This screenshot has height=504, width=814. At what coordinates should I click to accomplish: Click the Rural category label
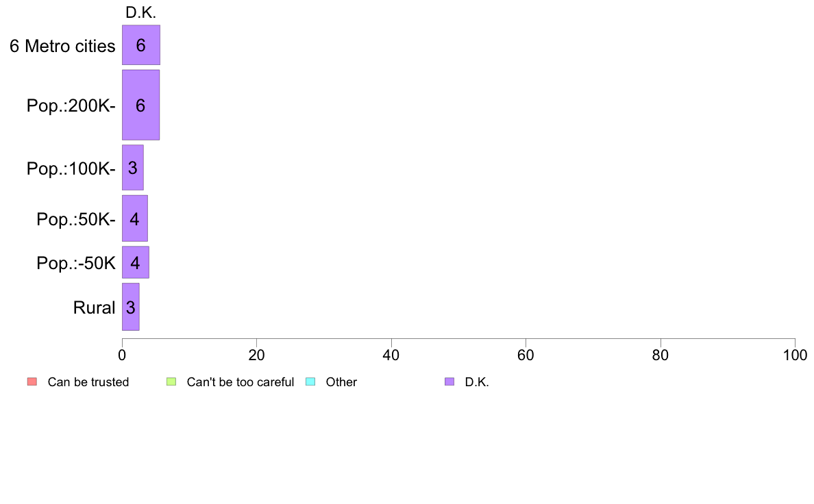(94, 307)
